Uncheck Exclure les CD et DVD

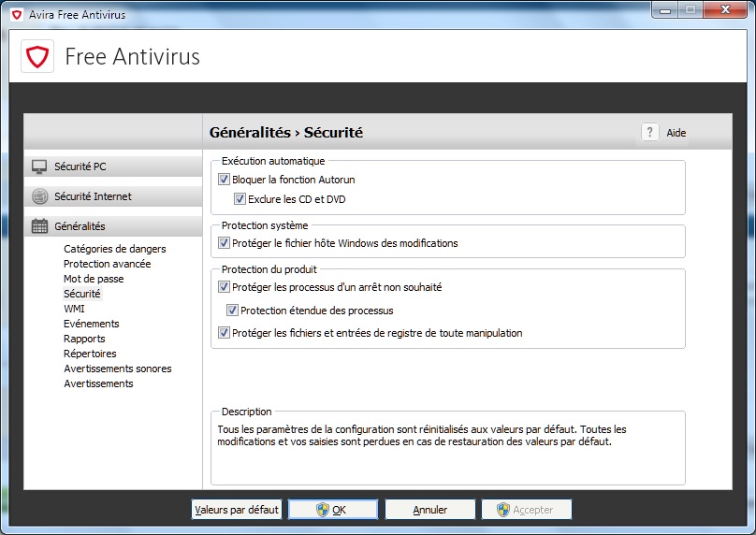[x=240, y=198]
